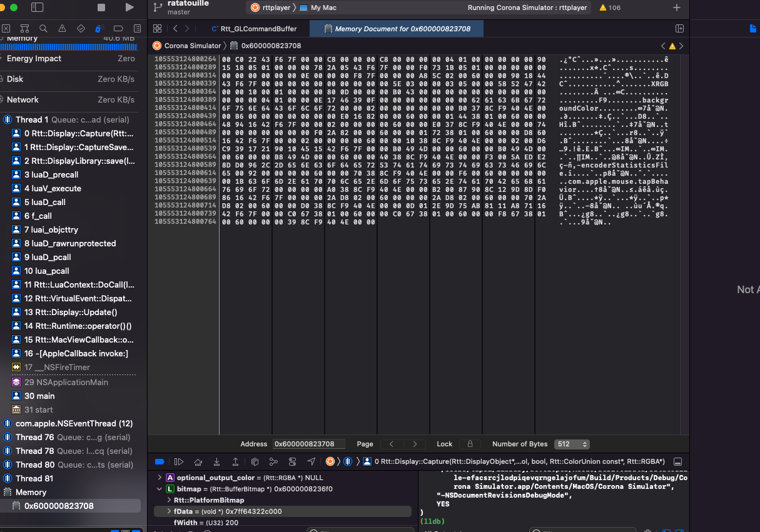Toggle breakpoints activation in debug bar

pyautogui.click(x=160, y=462)
